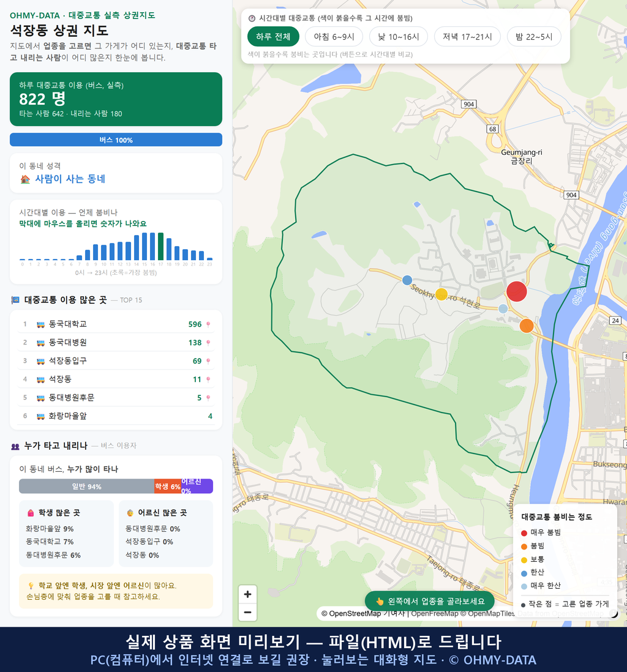Image resolution: width=627 pixels, height=672 pixels.
Task: Click bus icon in the 동국대병원 row
Action: (x=41, y=343)
